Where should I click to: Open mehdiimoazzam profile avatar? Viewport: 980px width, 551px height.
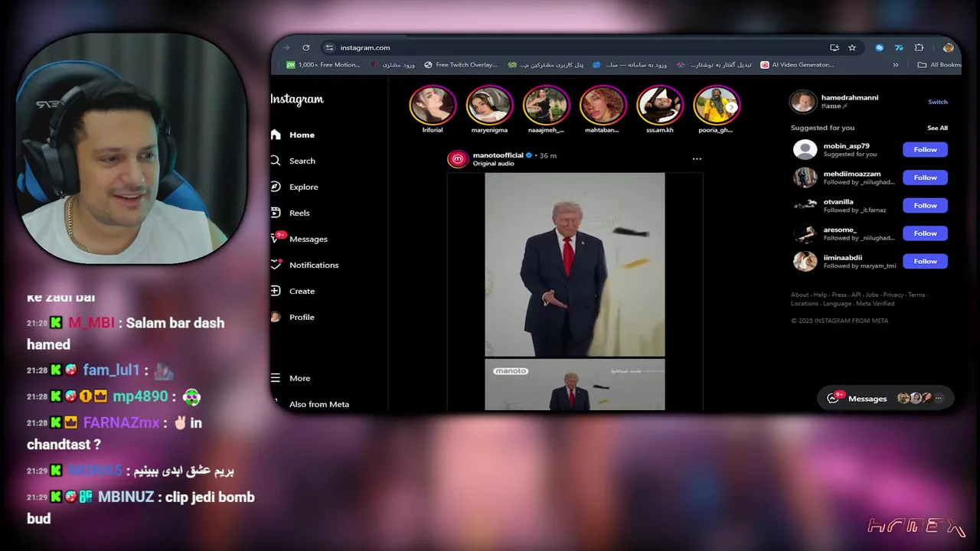(x=805, y=178)
